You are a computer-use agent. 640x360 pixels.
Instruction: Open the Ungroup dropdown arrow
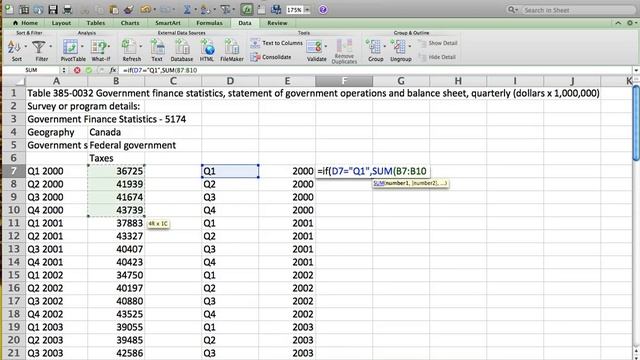click(410, 47)
